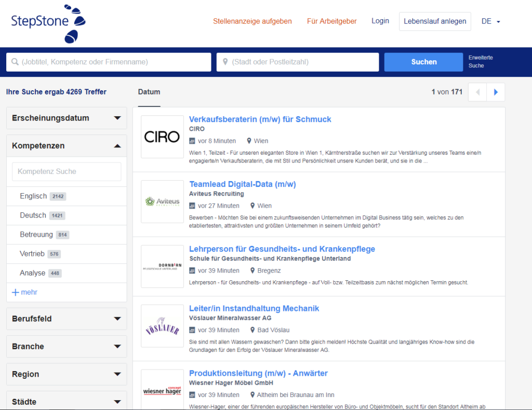Click the magnifier icon in job search field
This screenshot has height=410, width=532.
click(15, 62)
